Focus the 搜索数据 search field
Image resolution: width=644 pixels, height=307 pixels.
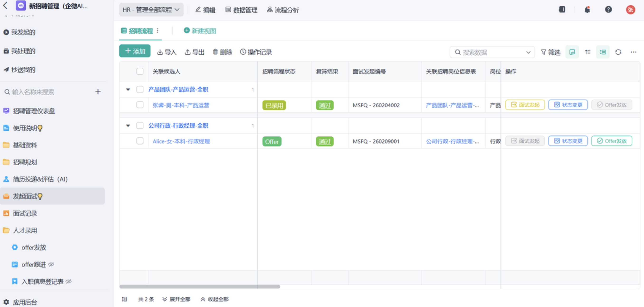tap(492, 52)
